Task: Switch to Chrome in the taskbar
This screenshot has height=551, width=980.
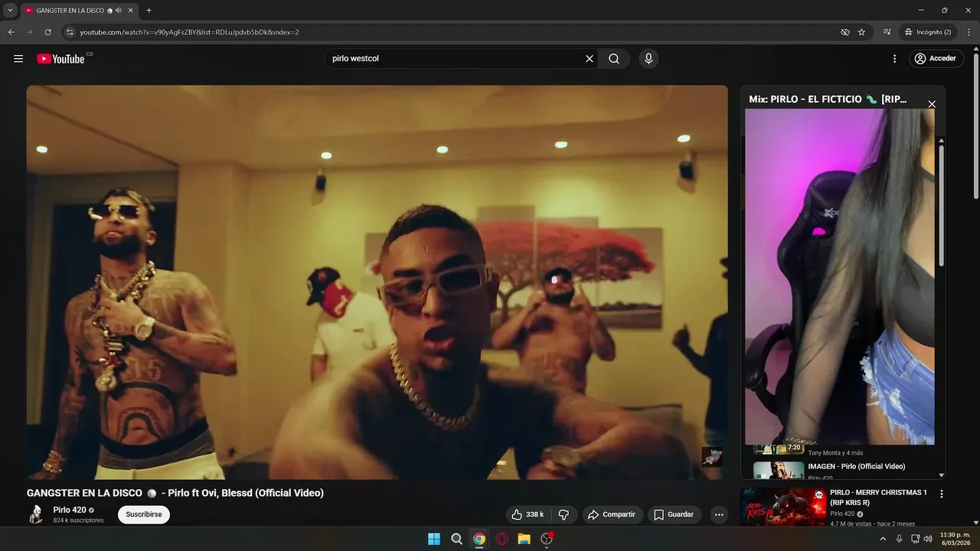Action: click(479, 539)
